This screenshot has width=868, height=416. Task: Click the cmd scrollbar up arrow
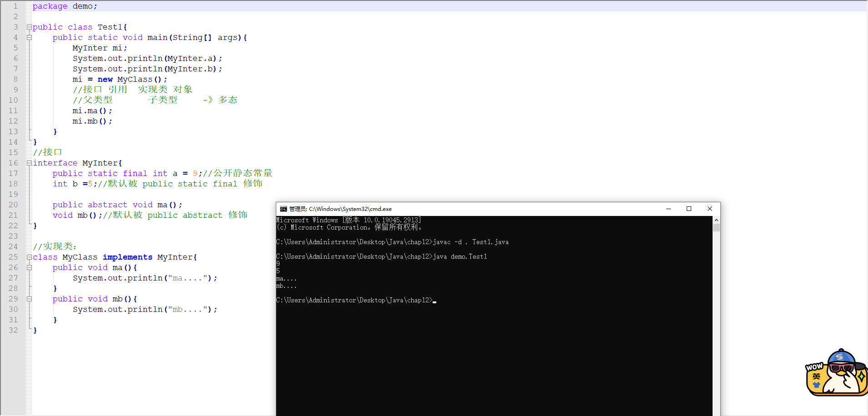tap(716, 220)
